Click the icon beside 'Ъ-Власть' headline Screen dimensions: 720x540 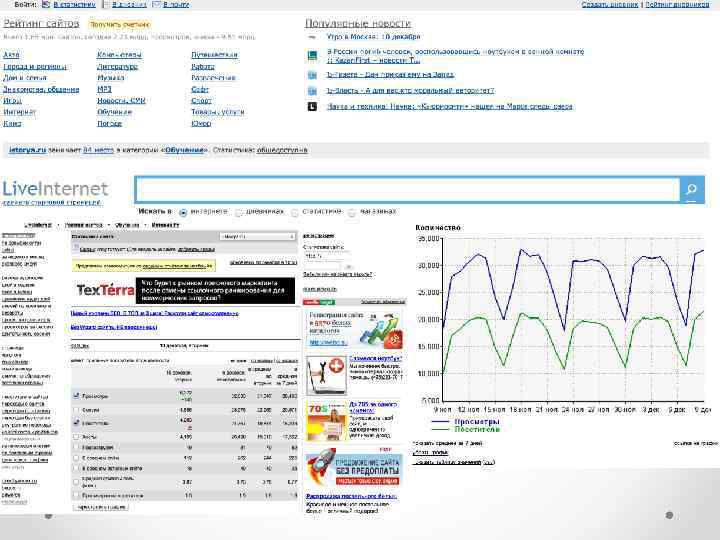[x=312, y=91]
